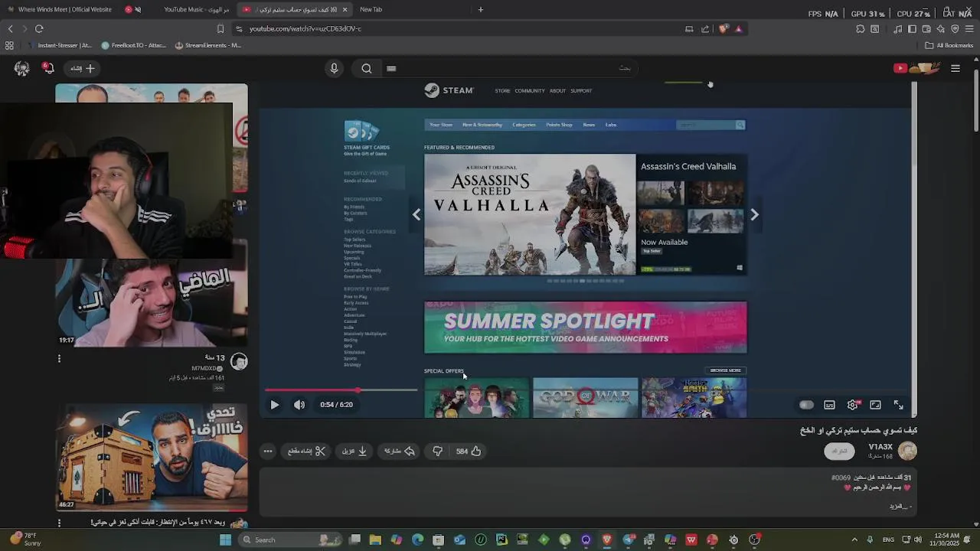Click the gray subscribe button for V1A3X
Image resolution: width=980 pixels, height=551 pixels.
coord(839,452)
